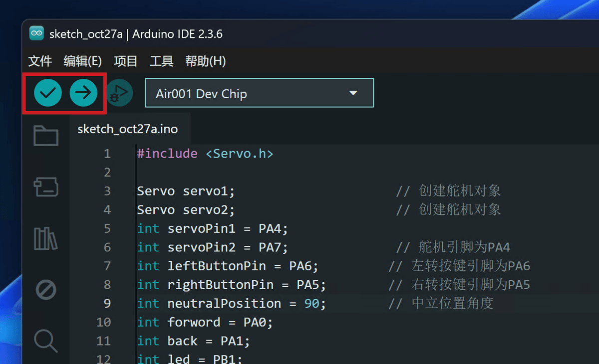Click the Upload arrow button
599x364 pixels.
pyautogui.click(x=83, y=93)
